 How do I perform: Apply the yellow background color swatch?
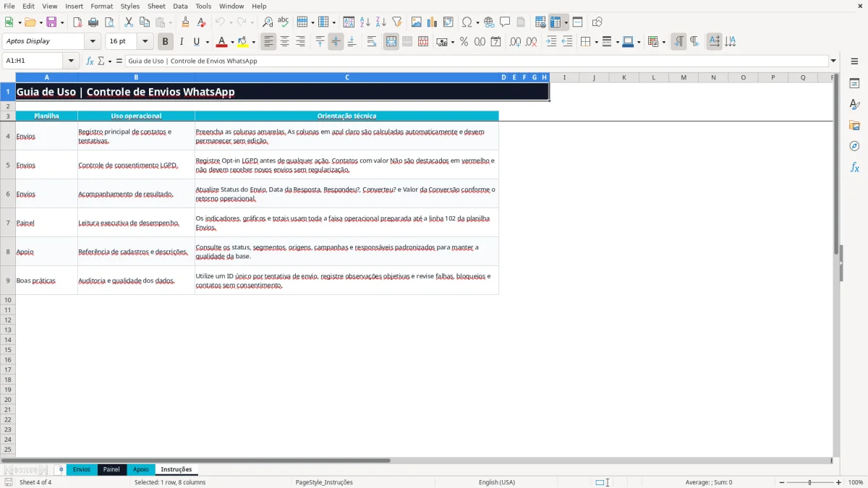[x=242, y=42]
